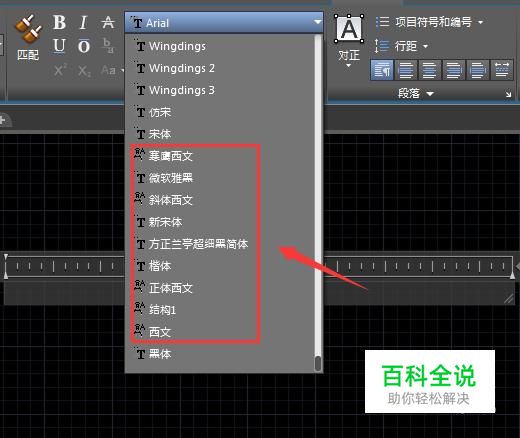
Task: Click the Match (匹配) text formatting brush
Action: point(28,38)
